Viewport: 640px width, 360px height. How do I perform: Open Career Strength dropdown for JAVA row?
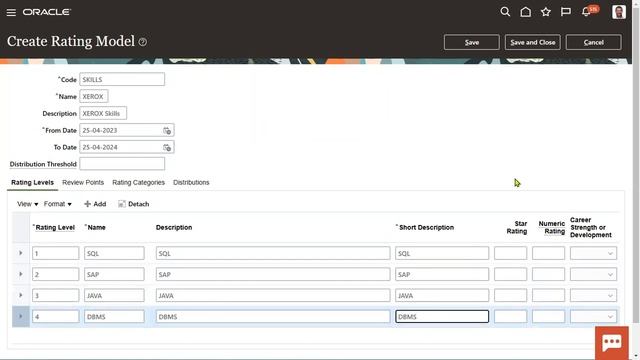point(593,295)
